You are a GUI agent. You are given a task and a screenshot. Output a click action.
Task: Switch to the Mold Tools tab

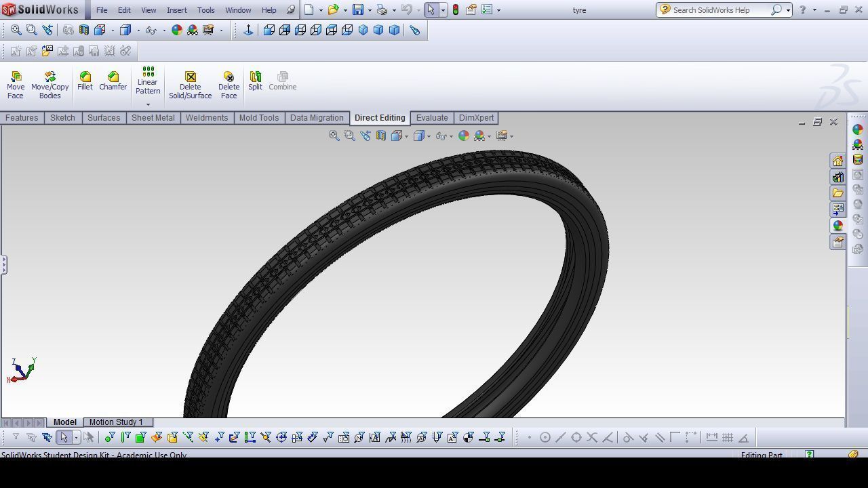coord(259,118)
